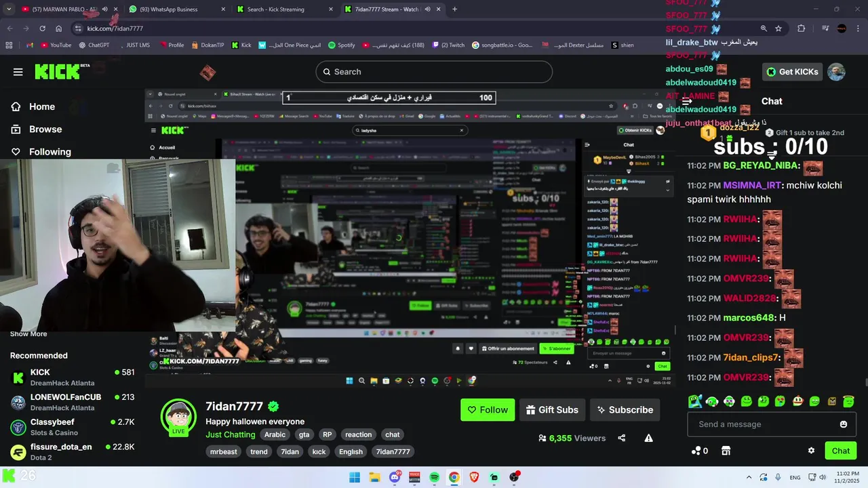Send message with green Chat button
This screenshot has width=868, height=488.
(840, 451)
